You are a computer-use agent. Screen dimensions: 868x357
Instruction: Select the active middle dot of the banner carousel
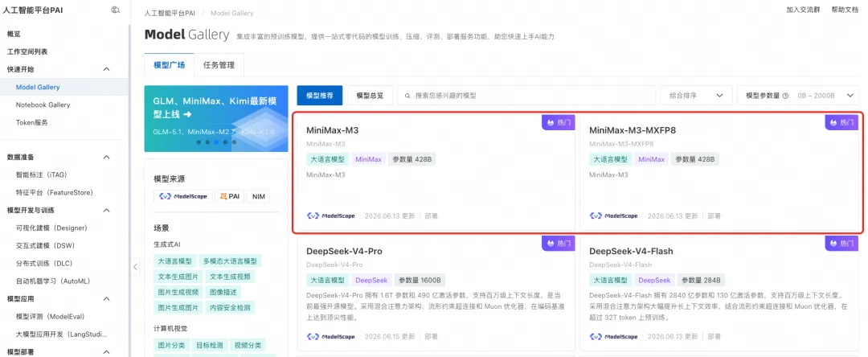click(x=216, y=142)
